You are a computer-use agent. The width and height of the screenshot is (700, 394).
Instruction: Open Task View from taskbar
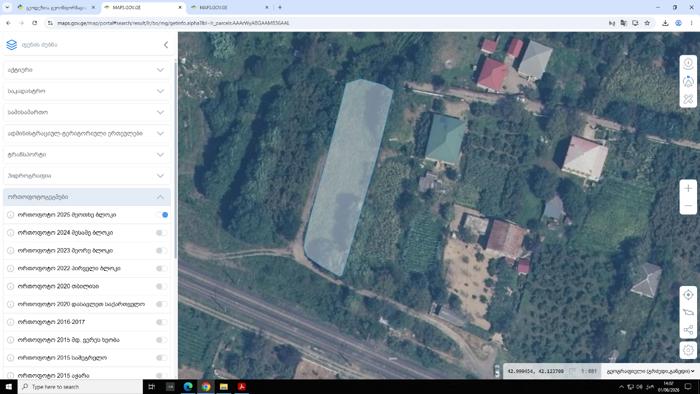151,386
